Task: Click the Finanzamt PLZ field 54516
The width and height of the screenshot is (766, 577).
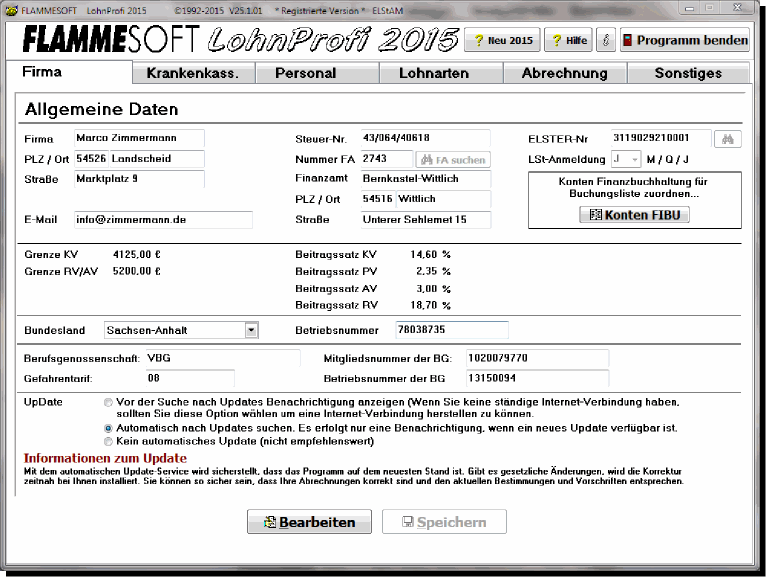Action: 378,199
